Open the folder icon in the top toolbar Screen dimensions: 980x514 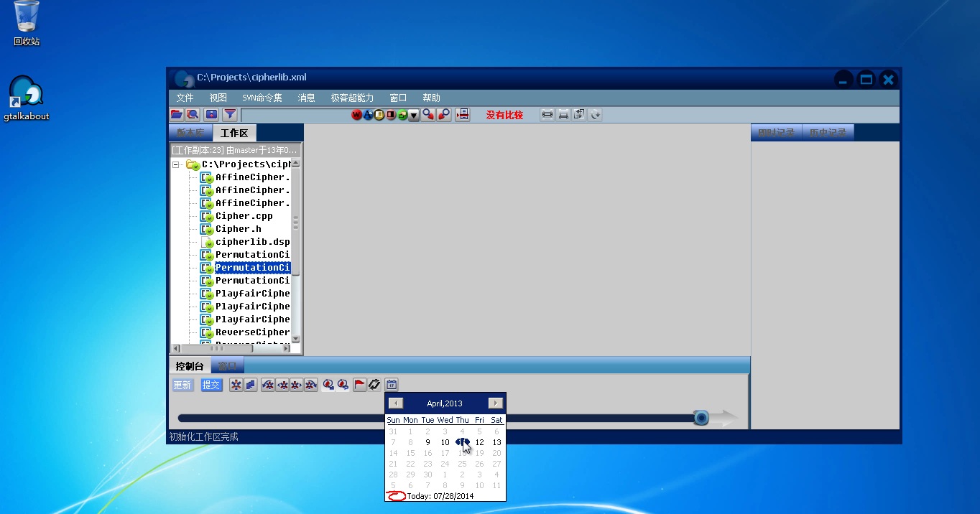(176, 114)
